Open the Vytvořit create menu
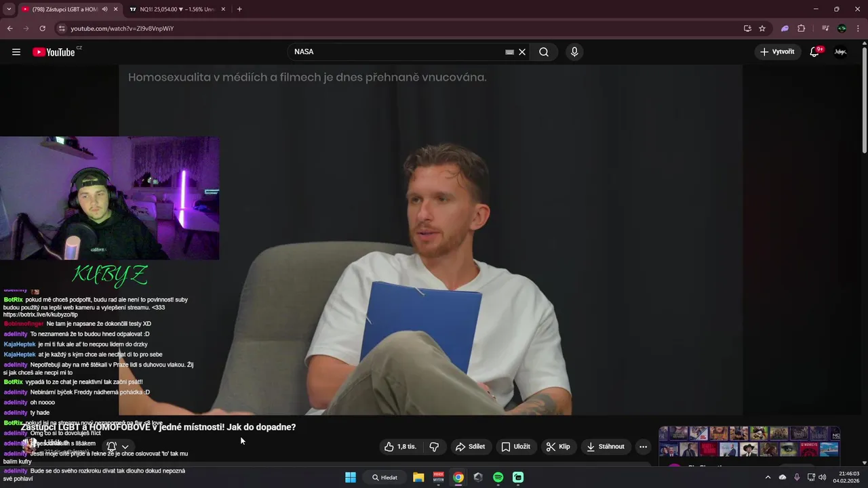The height and width of the screenshot is (488, 868). tap(777, 52)
